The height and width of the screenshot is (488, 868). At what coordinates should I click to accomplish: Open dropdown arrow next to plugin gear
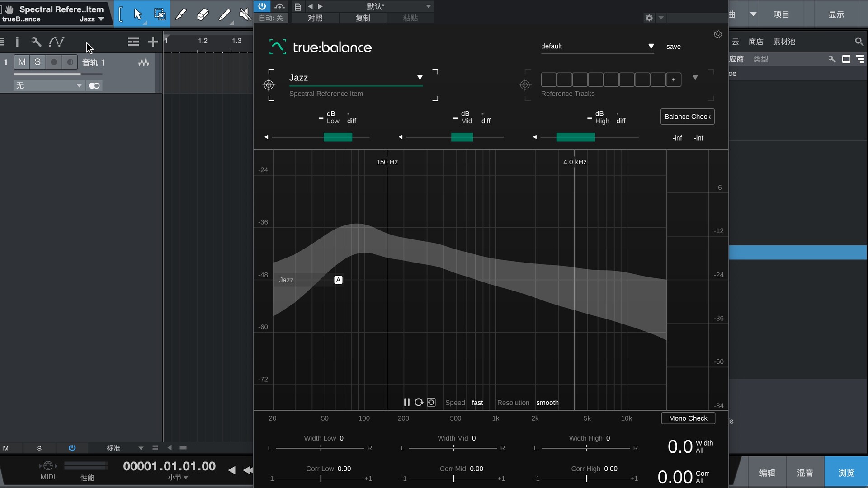point(661,18)
